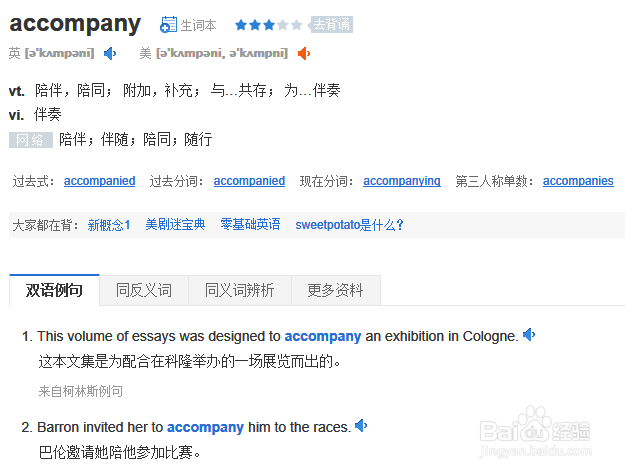
Task: Open present participle link accompanying
Action: (x=401, y=181)
